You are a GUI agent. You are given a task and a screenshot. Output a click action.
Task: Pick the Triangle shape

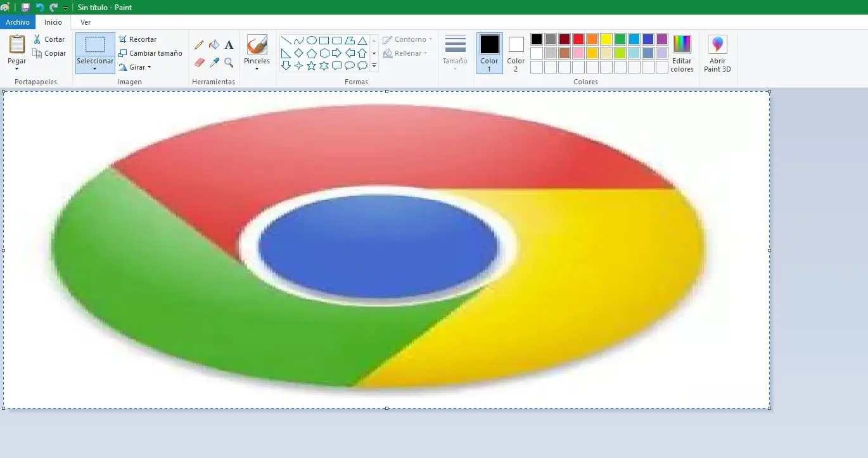pyautogui.click(x=362, y=41)
